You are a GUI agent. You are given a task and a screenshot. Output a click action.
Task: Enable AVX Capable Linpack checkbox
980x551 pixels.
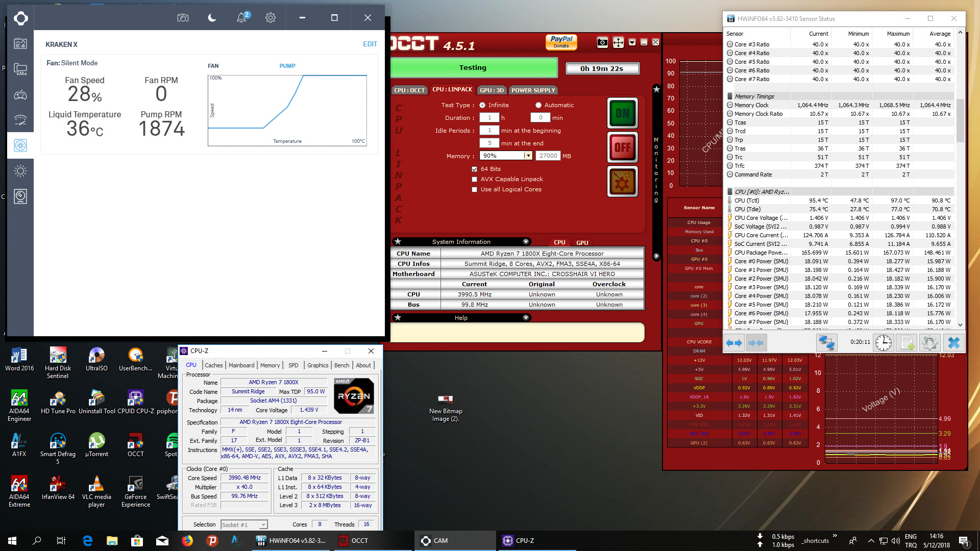click(474, 180)
